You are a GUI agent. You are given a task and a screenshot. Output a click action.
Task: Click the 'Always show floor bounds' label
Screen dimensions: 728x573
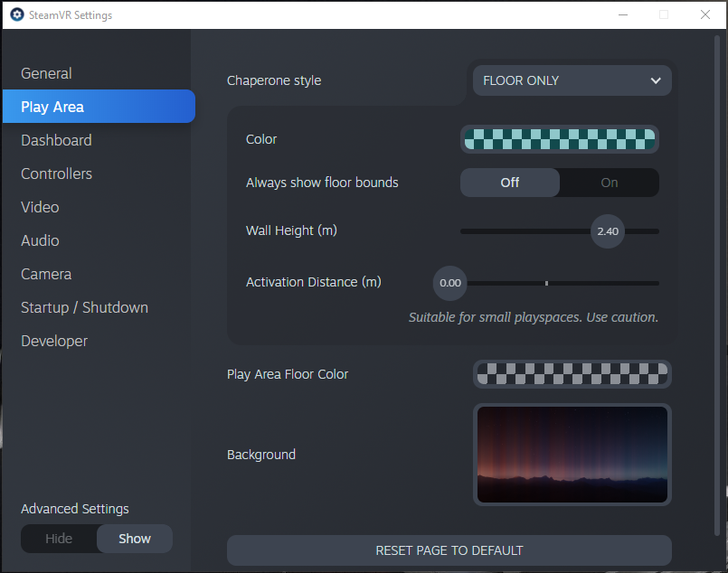322,183
